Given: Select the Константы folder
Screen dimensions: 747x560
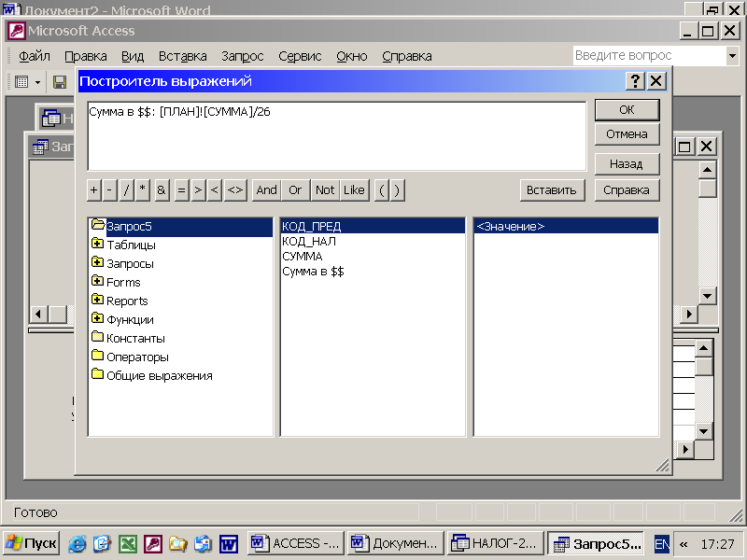Looking at the screenshot, I should 129,338.
